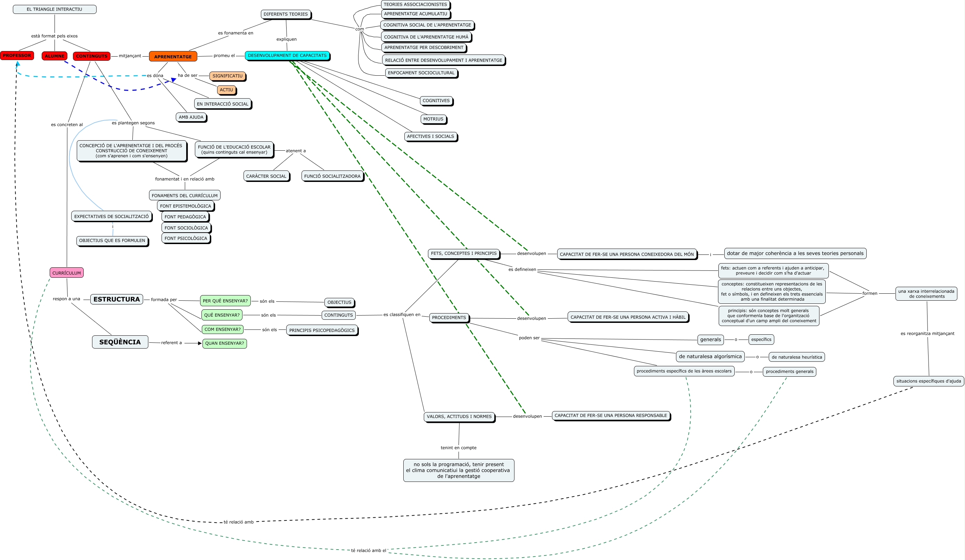Click the OBJECTIUS node
The image size is (965, 560).
[339, 302]
